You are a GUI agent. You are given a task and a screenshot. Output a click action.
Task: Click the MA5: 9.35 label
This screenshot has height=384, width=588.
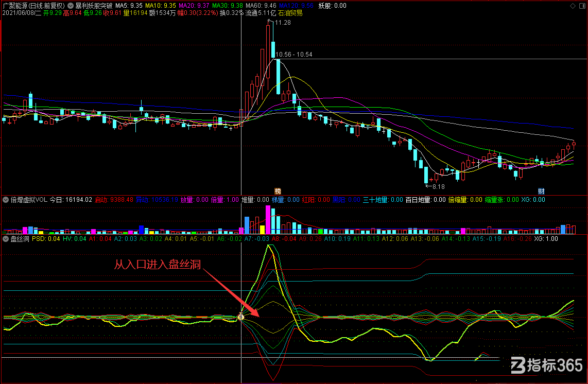point(129,6)
